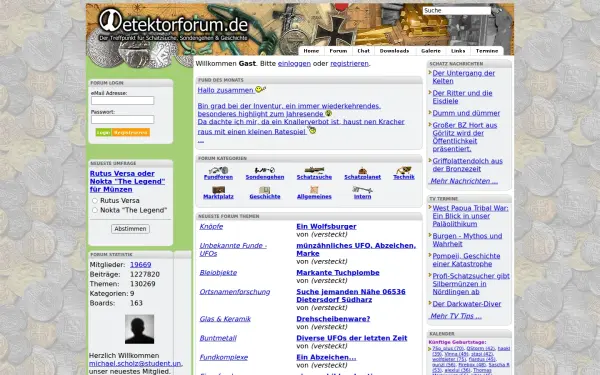Open the Dumm und dümmer news link

pos(466,113)
